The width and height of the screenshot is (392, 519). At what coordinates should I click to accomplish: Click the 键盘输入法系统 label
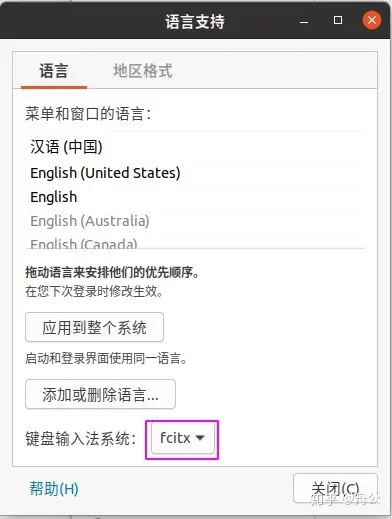[x=81, y=439]
